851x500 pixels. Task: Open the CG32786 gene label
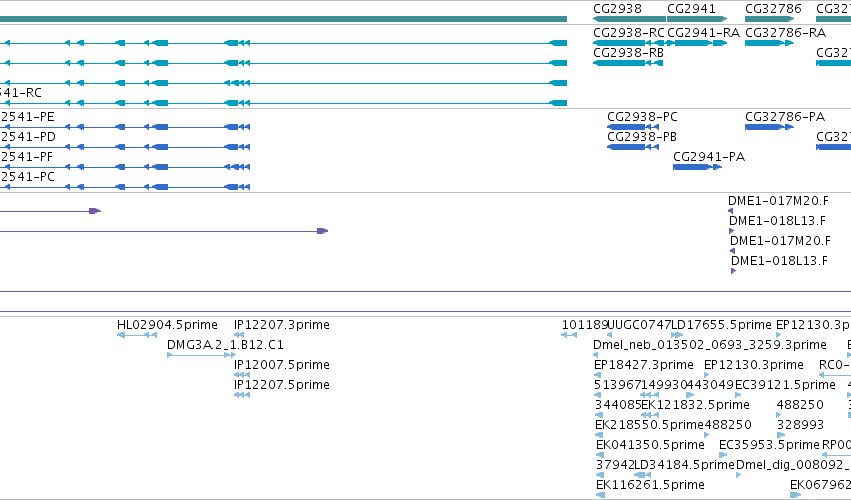click(x=773, y=9)
